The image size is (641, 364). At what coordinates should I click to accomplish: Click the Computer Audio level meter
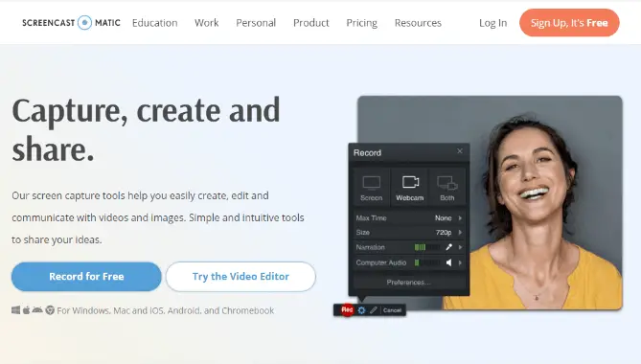pyautogui.click(x=427, y=262)
